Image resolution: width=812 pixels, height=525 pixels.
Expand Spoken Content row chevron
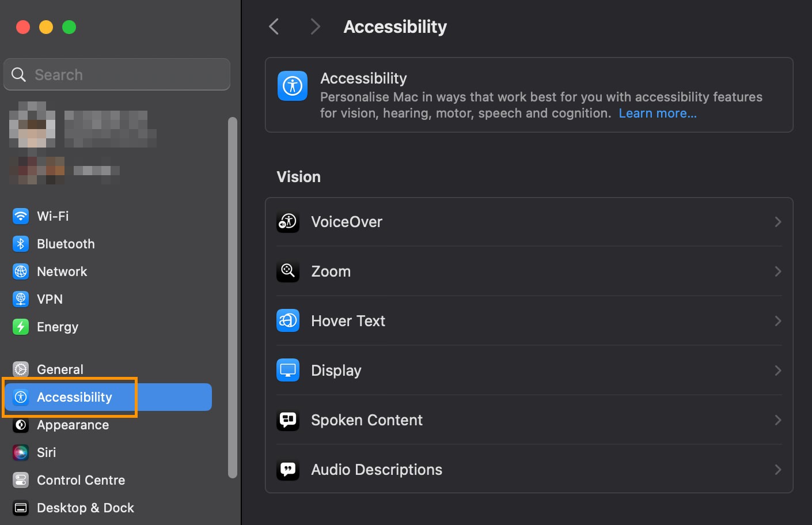(x=778, y=420)
